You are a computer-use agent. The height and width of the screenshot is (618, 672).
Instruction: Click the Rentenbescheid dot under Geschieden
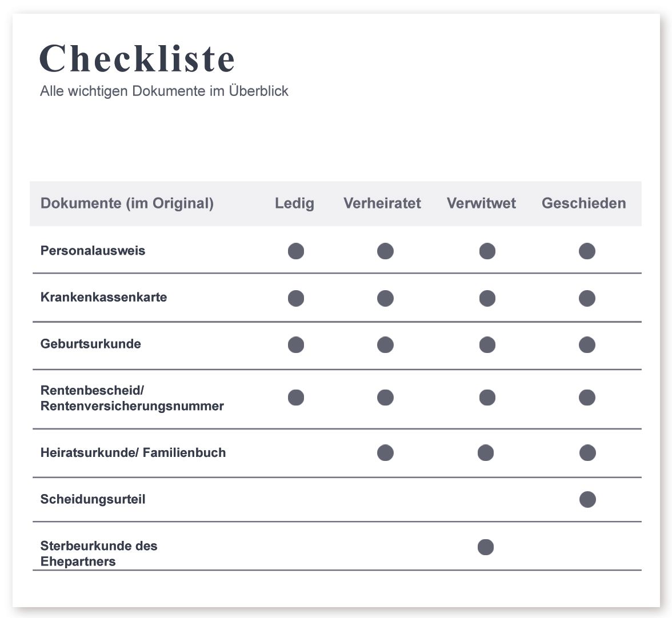pos(587,398)
